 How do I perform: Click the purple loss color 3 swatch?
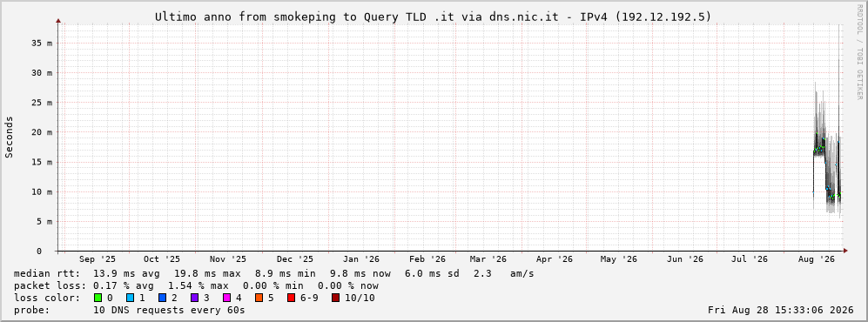(x=194, y=299)
